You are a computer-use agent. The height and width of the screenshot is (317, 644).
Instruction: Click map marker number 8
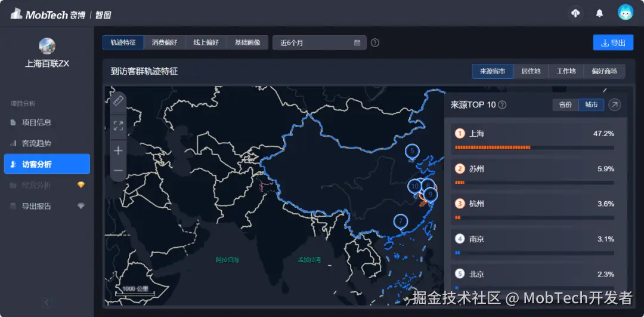pyautogui.click(x=428, y=186)
